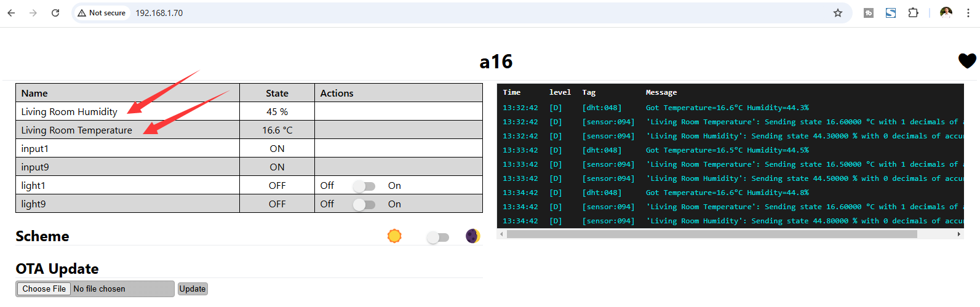This screenshot has height=307, width=980.
Task: Click the address bar URL 192.168.1.70
Action: pos(159,13)
